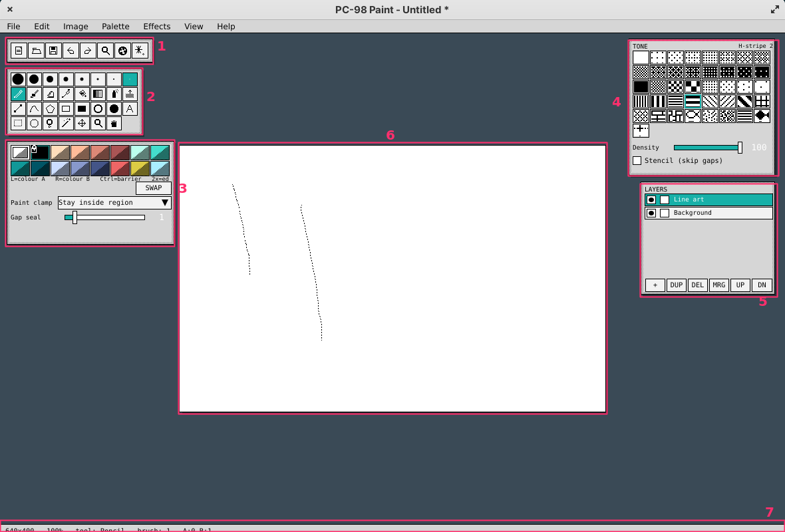Select the Spray can tool
Screen dimensions: 785x532
(x=114, y=94)
